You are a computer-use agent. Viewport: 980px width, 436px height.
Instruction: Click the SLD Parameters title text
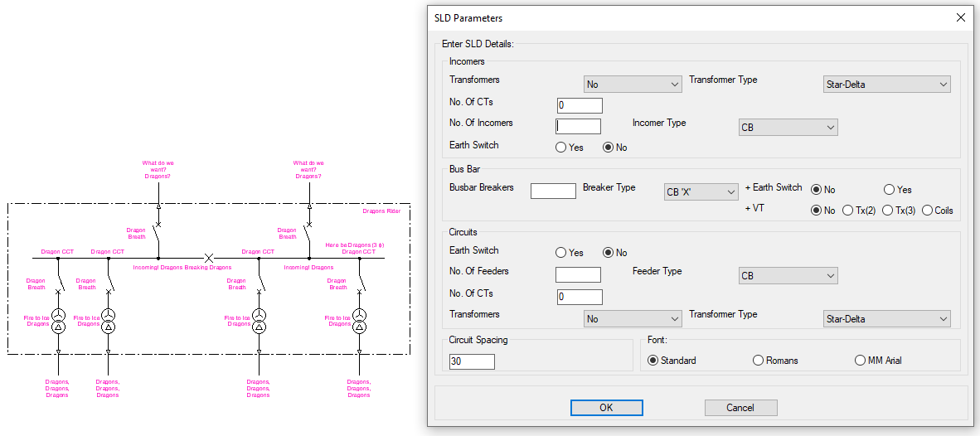pyautogui.click(x=468, y=18)
